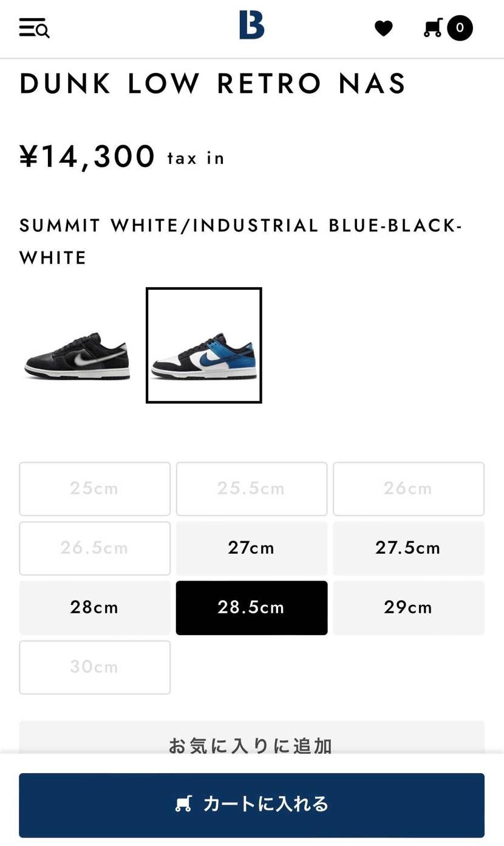Click the unavailable 30cm size
The width and height of the screenshot is (504, 846).
point(95,667)
